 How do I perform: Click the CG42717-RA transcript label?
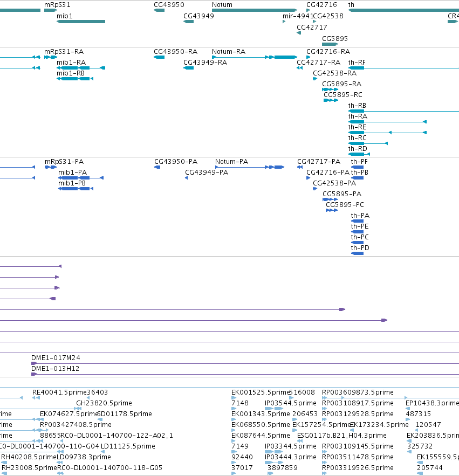pyautogui.click(x=318, y=63)
